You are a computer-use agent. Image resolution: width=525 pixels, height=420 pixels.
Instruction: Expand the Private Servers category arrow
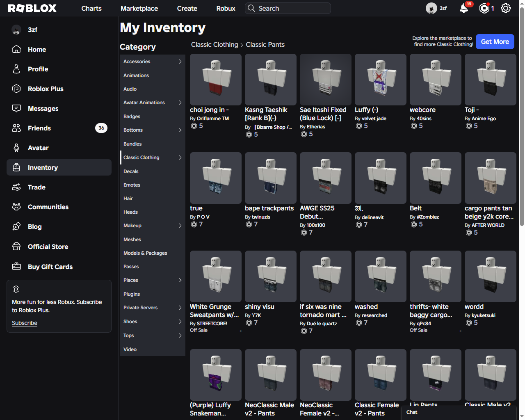(180, 308)
